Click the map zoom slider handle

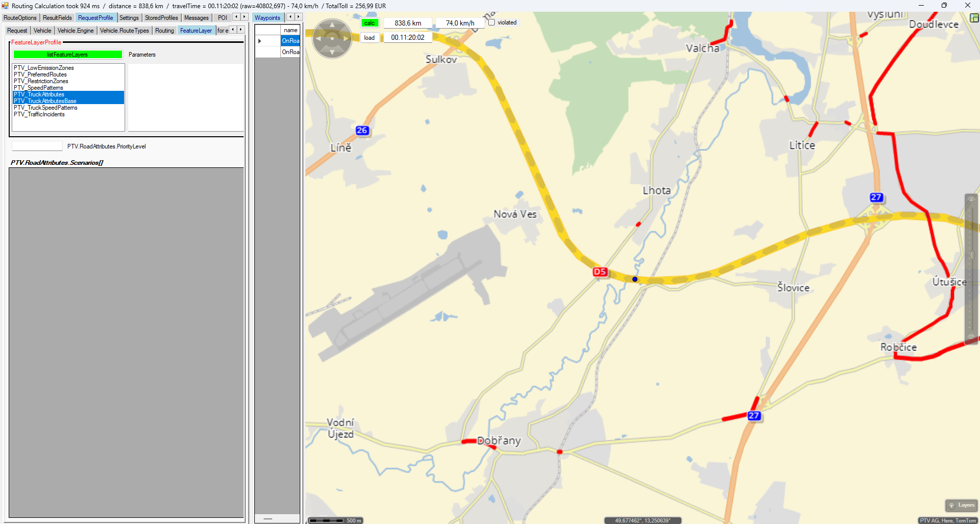(x=971, y=255)
